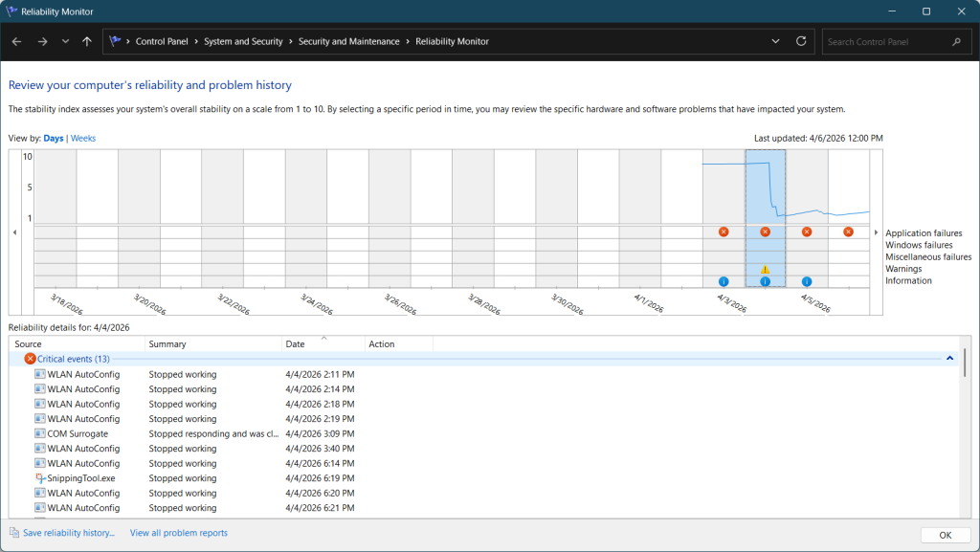Open the recent locations dropdown

(65, 42)
